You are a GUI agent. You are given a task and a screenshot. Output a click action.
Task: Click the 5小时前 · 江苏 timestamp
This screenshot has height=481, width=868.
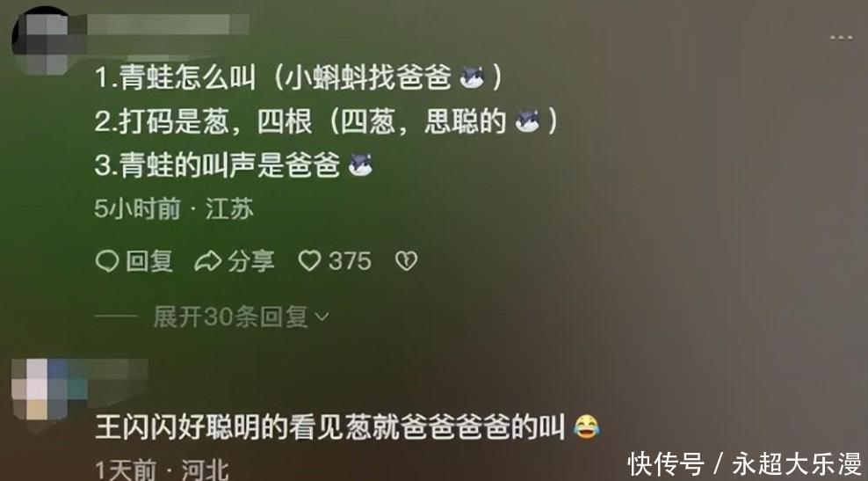174,209
